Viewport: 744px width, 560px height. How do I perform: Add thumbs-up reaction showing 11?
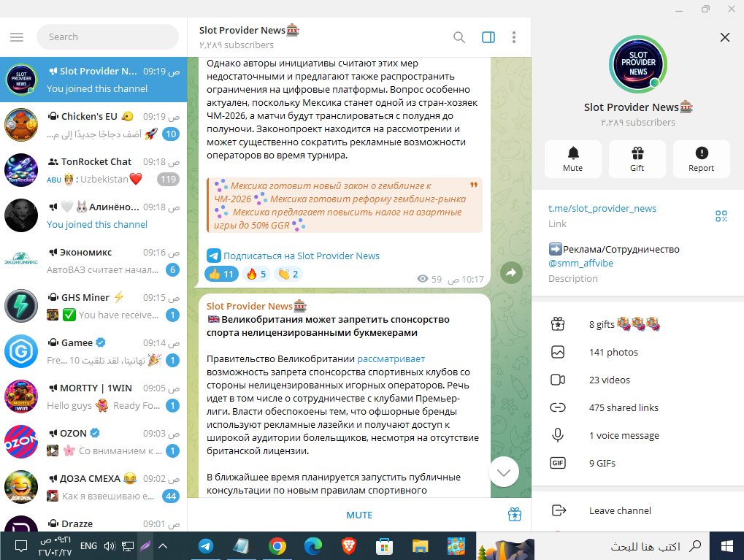221,274
